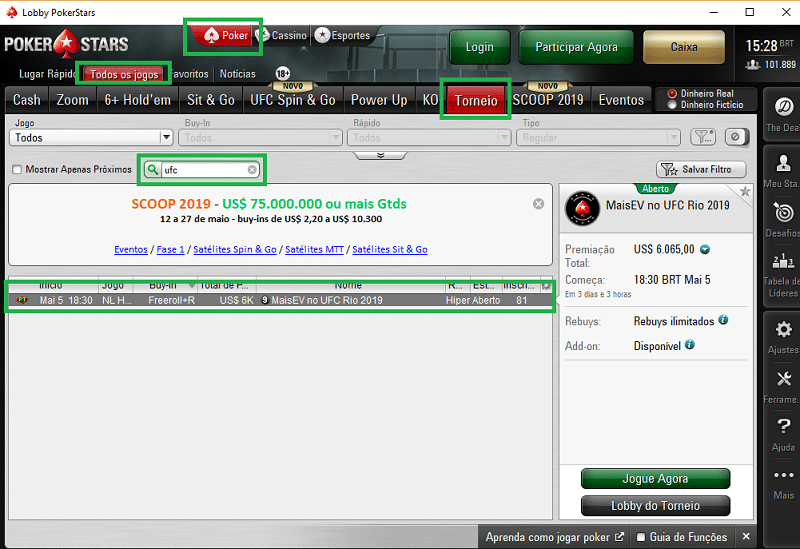Open Mais three-dots icon
Image resolution: width=800 pixels, height=549 pixels.
(784, 475)
